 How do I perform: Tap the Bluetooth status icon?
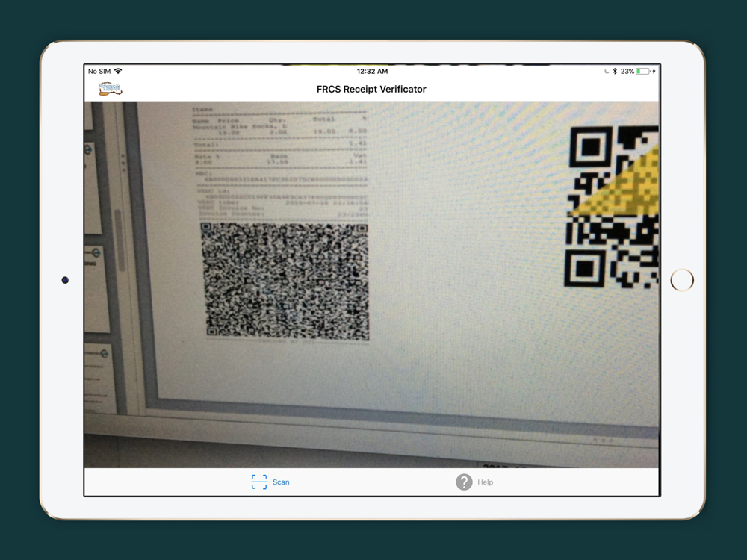[615, 72]
